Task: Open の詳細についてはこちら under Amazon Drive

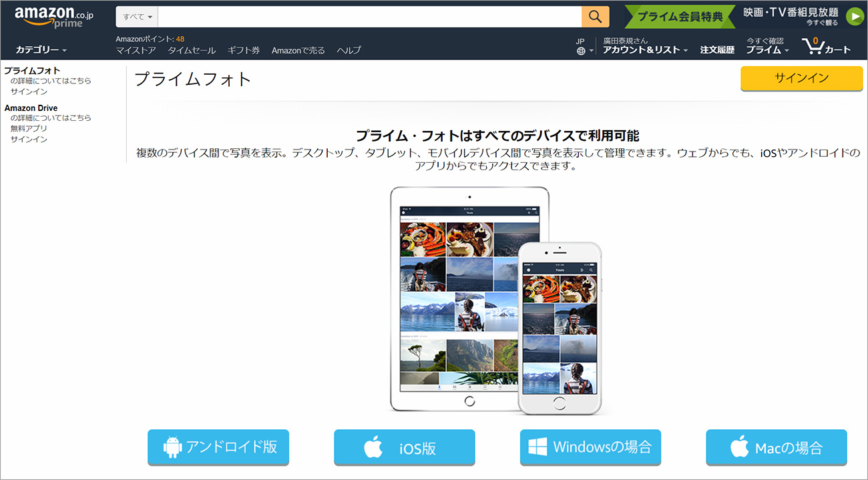Action: pyautogui.click(x=51, y=118)
